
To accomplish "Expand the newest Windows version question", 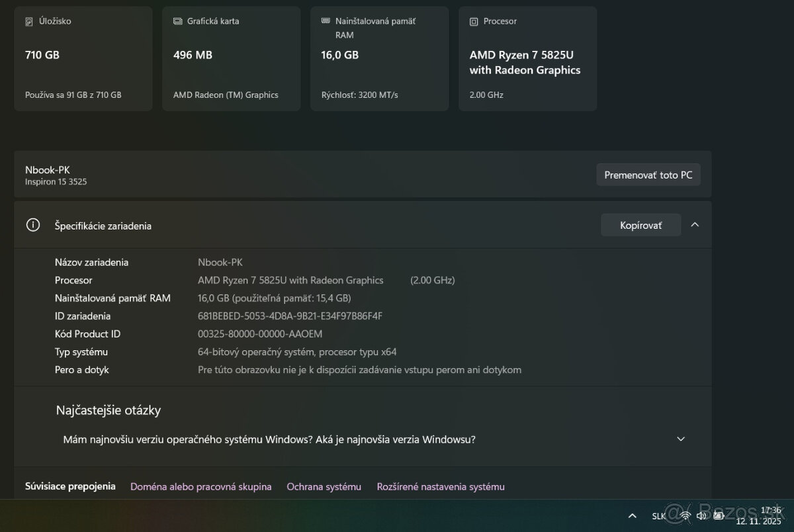I will coord(681,439).
